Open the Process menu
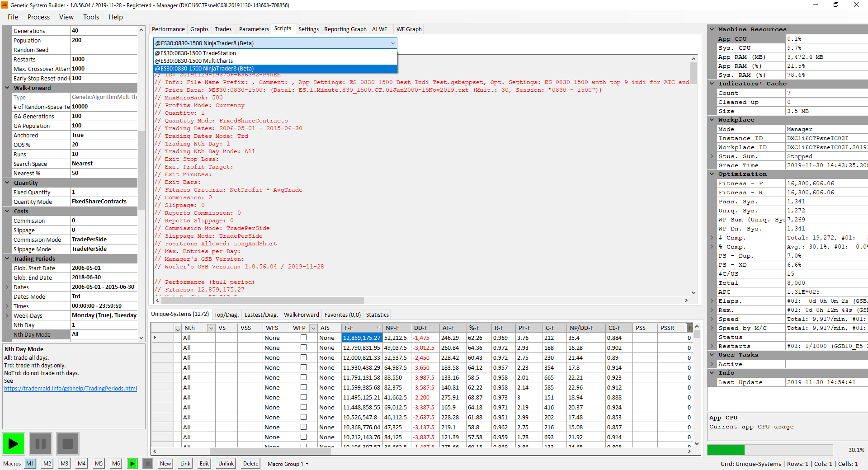 tap(38, 17)
